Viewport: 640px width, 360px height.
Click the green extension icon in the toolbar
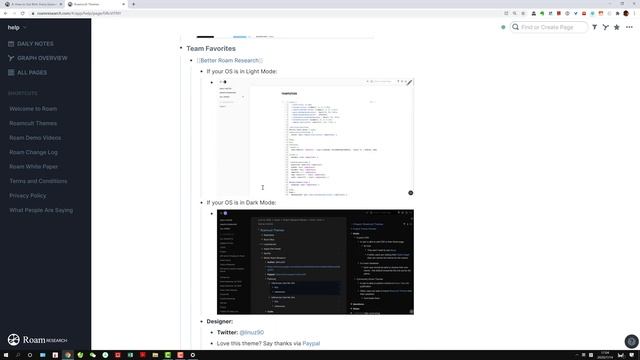coord(542,13)
